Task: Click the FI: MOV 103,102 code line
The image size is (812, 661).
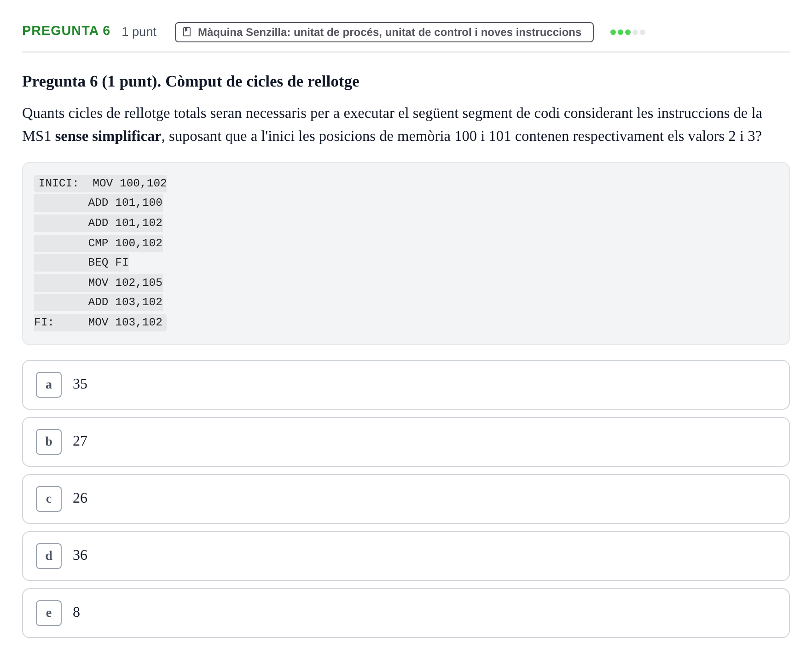Action: coord(100,322)
